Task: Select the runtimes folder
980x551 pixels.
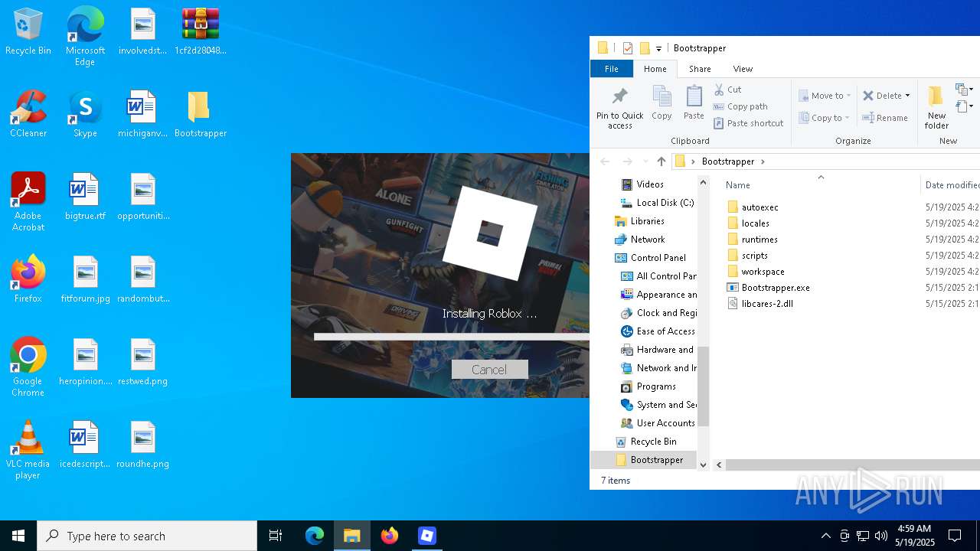Action: 751,240
